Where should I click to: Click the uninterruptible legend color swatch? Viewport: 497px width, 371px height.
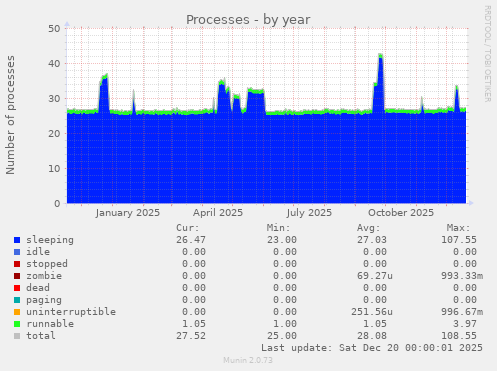[17, 312]
